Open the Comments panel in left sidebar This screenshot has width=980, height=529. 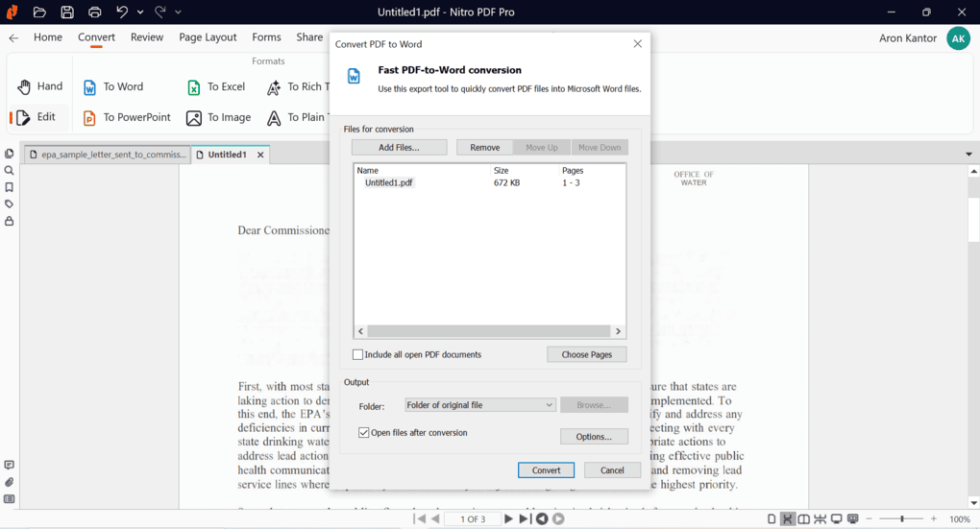[10, 466]
